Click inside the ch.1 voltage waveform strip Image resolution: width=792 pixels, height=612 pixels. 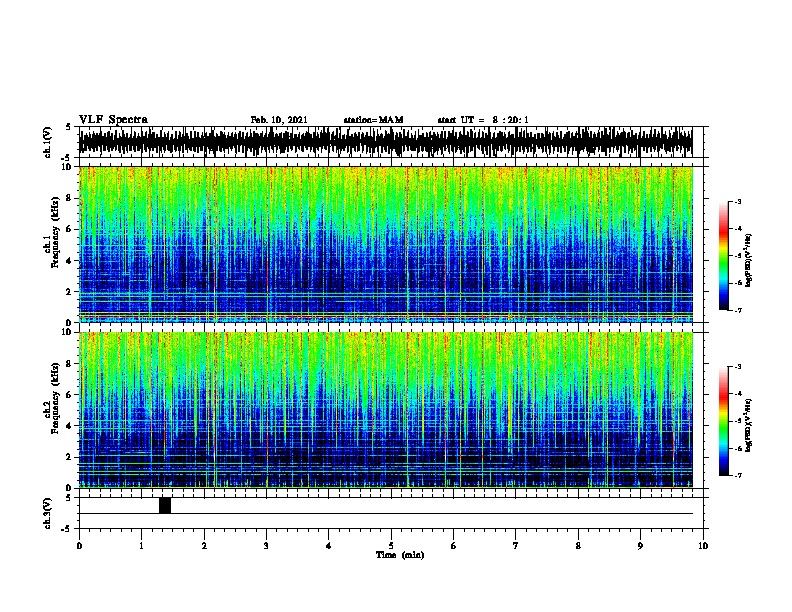[x=385, y=142]
